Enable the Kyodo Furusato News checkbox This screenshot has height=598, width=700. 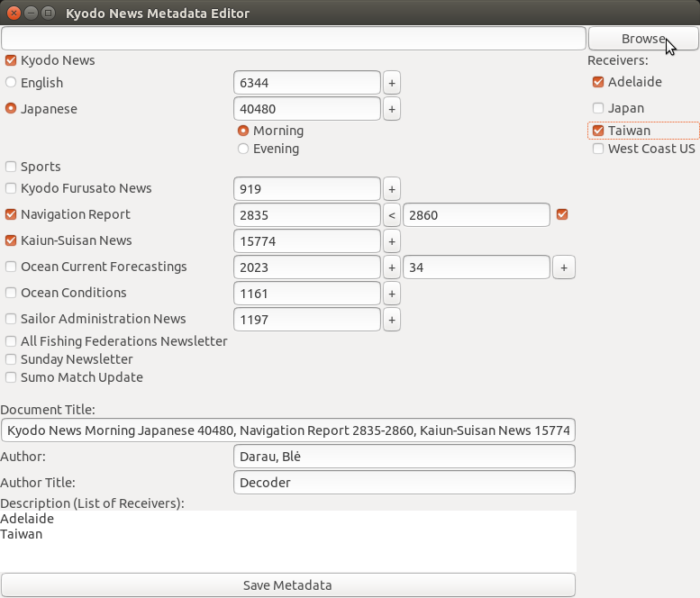pyautogui.click(x=11, y=188)
